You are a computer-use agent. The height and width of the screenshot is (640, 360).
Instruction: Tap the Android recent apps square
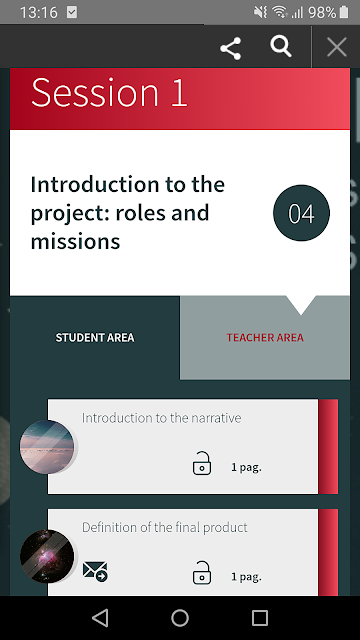pyautogui.click(x=260, y=618)
